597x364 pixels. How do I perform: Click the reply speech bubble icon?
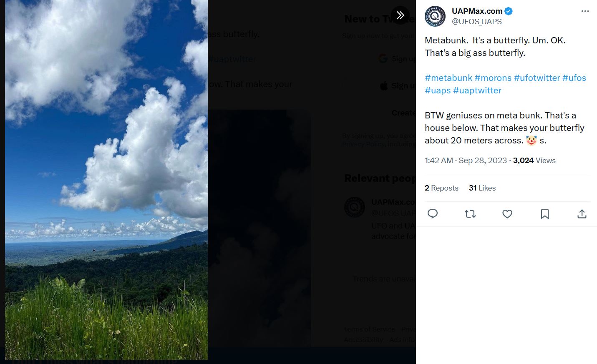(x=433, y=214)
